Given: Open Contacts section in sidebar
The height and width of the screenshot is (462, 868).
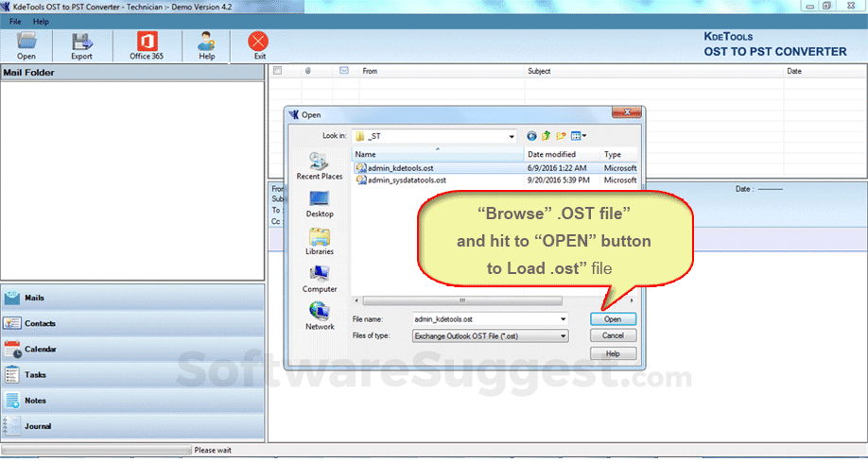Looking at the screenshot, I should point(132,324).
